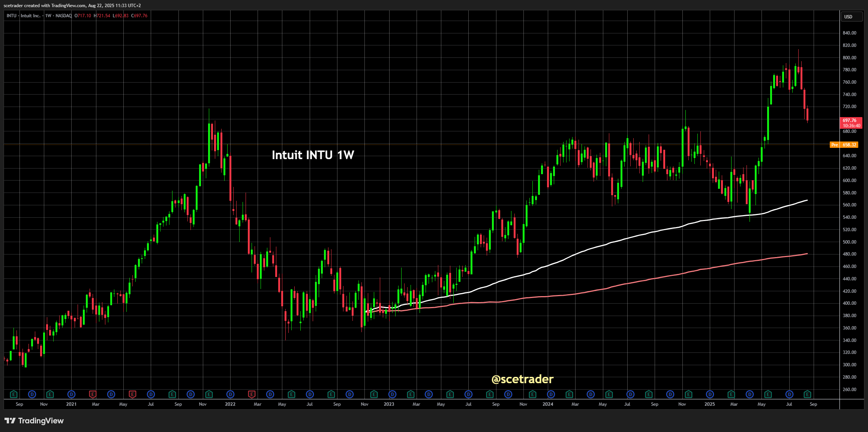The height and width of the screenshot is (432, 868).
Task: Click the 840.00 price axis label
Action: (849, 33)
